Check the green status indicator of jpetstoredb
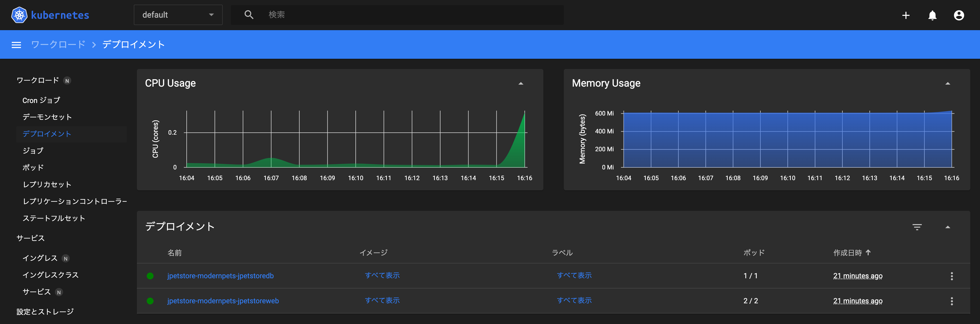Viewport: 980px width, 324px height. (151, 276)
